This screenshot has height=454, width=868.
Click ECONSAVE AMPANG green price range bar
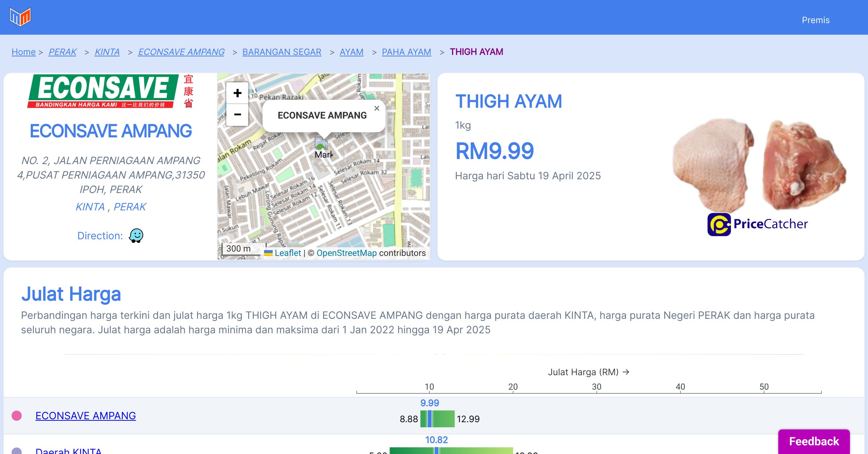[437, 419]
